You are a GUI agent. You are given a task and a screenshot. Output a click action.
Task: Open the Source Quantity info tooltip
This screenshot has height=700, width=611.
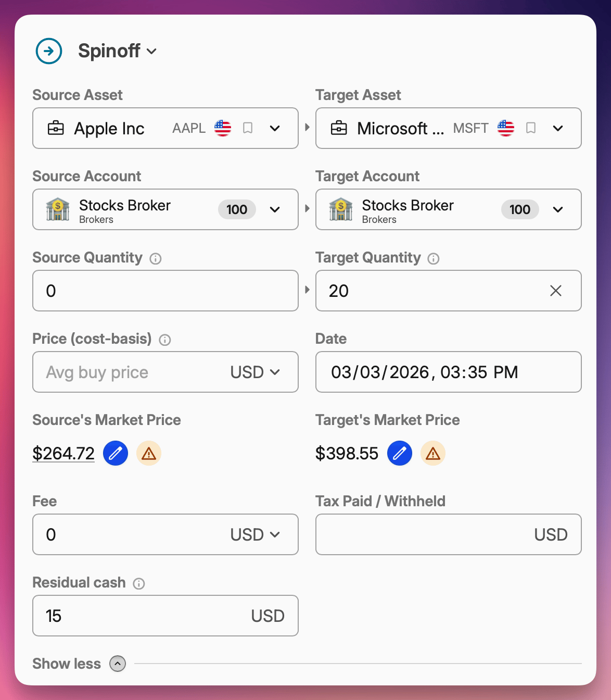tap(156, 258)
